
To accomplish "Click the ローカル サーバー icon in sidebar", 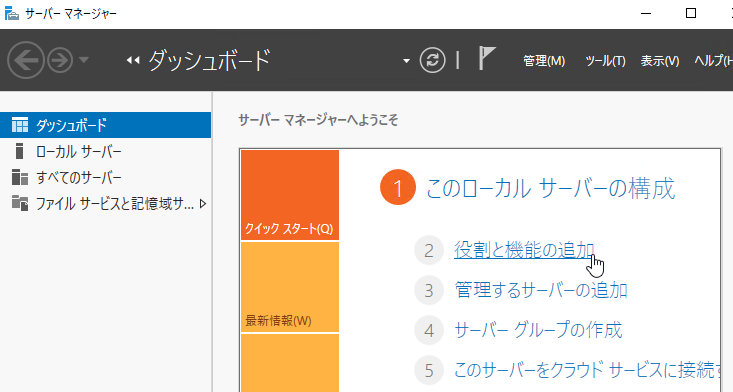I will point(19,151).
